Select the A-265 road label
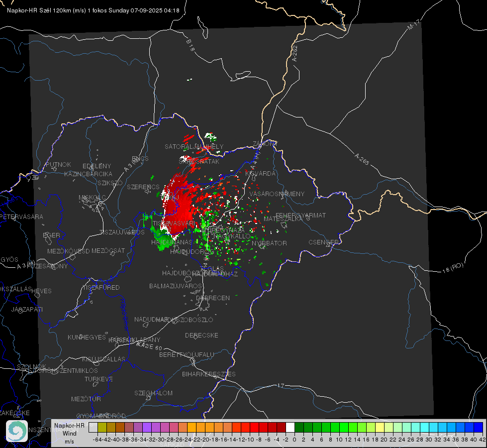The image size is (487, 448). pos(362,159)
